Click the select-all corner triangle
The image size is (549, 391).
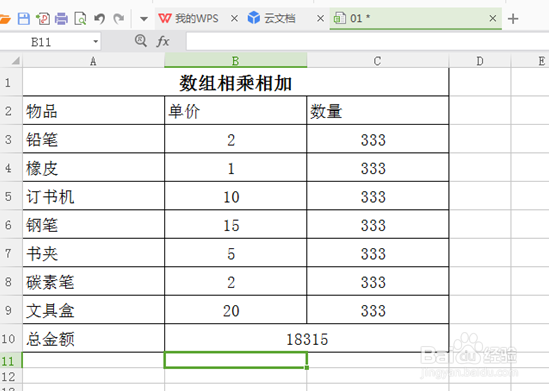[x=15, y=61]
